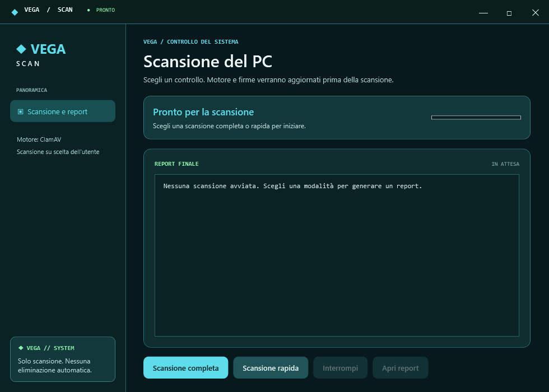Start the Scansione completa
The image size is (549, 392).
coord(185,368)
